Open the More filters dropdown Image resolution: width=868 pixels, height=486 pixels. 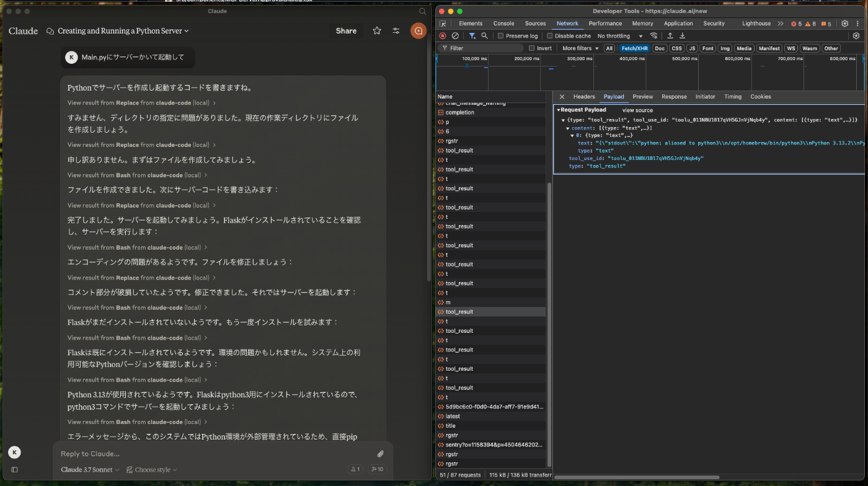pyautogui.click(x=580, y=48)
